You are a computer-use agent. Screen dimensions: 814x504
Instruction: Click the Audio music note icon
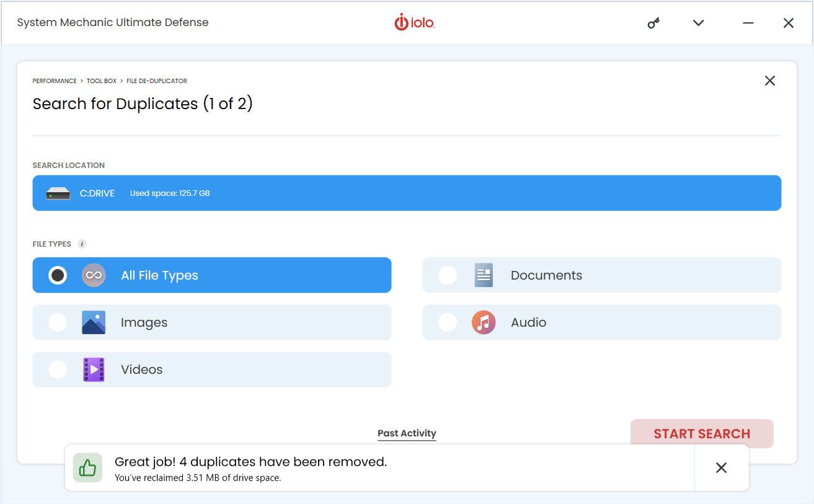(x=484, y=322)
